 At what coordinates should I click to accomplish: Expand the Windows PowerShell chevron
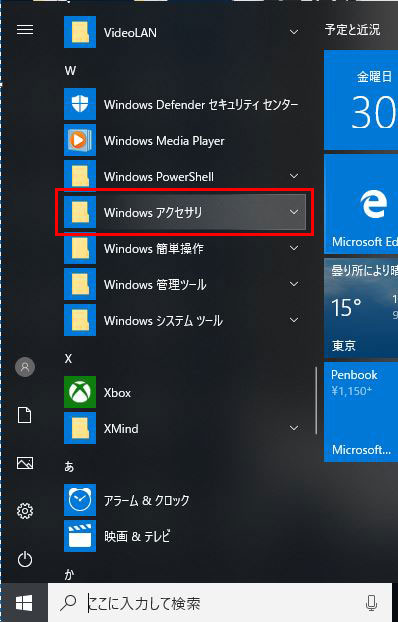click(x=294, y=176)
